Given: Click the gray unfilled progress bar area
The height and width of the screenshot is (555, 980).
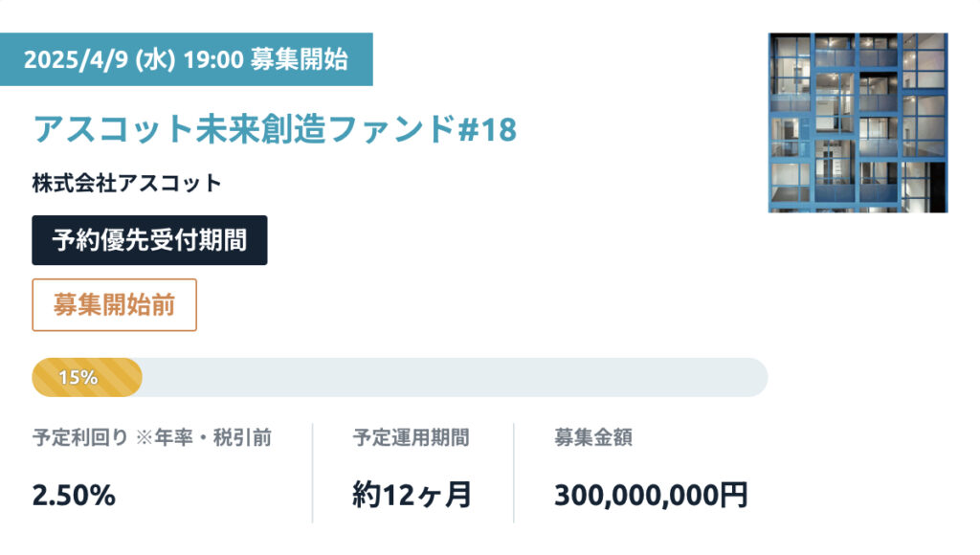Looking at the screenshot, I should tap(455, 378).
